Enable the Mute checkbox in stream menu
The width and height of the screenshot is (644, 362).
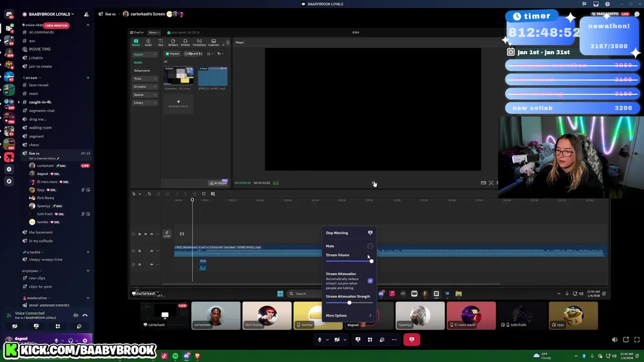pyautogui.click(x=370, y=246)
